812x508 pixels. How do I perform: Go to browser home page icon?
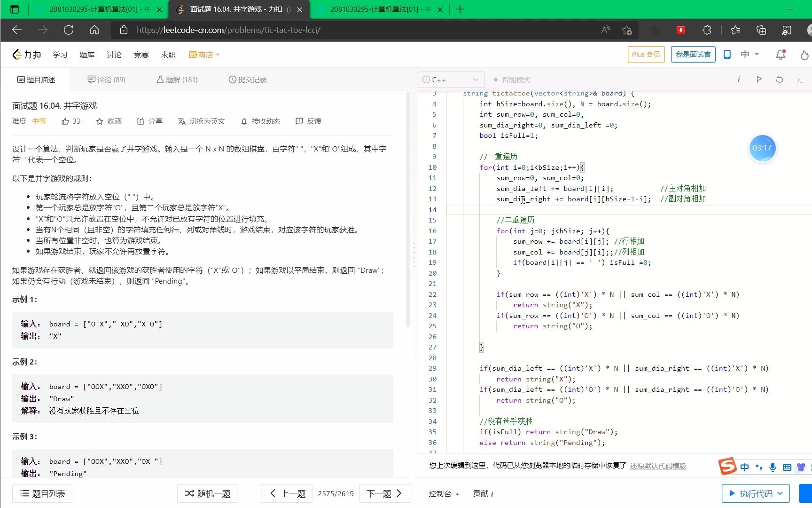(94, 30)
